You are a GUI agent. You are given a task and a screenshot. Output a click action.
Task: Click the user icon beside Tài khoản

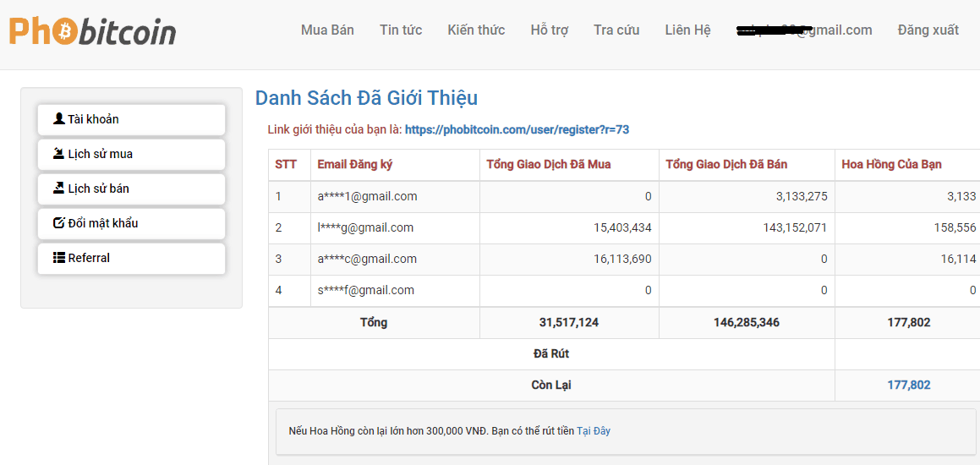(x=58, y=119)
